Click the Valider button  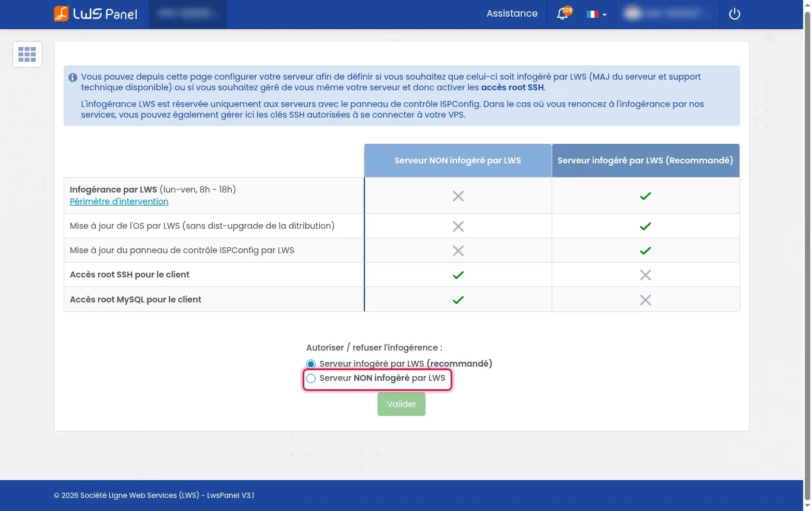(401, 404)
